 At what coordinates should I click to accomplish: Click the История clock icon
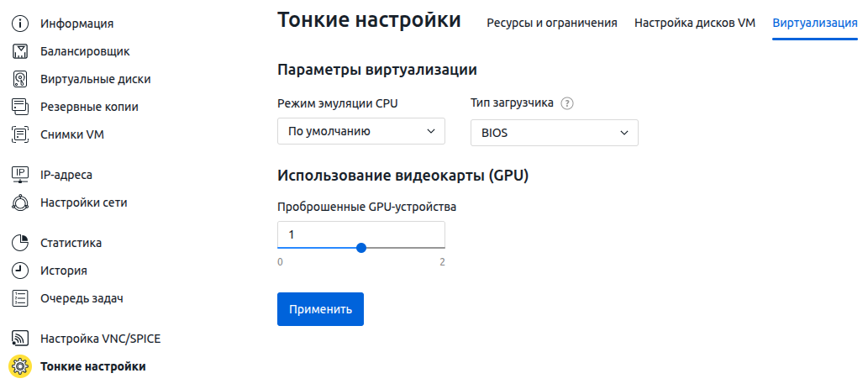tap(20, 271)
